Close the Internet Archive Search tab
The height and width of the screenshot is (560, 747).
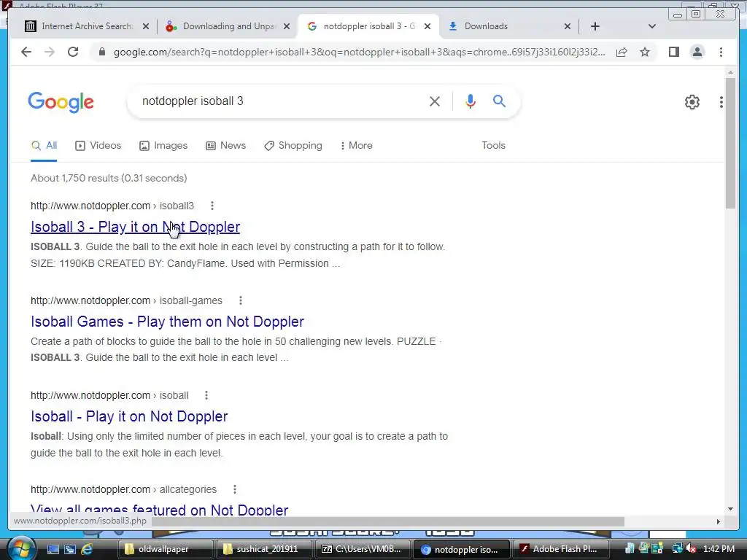146,26
